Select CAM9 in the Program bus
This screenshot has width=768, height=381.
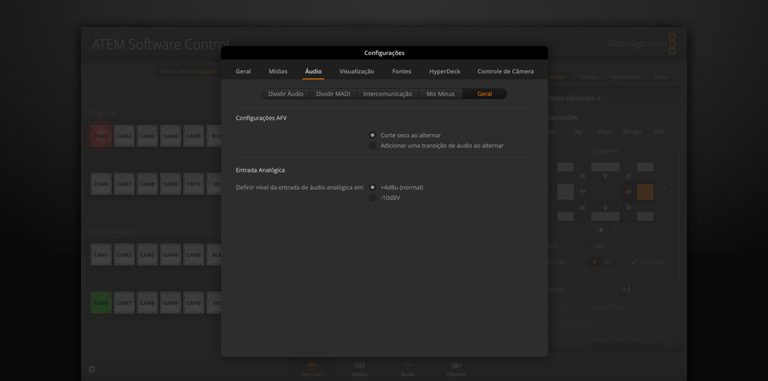(170, 184)
